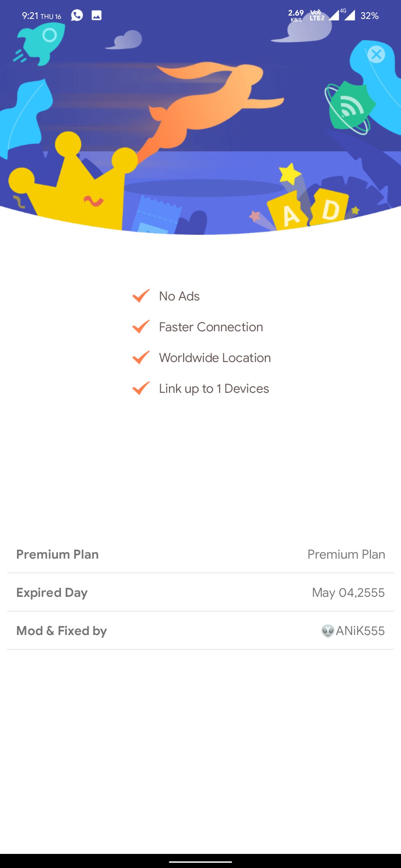
Task: Tap the yellow star above the AD block
Action: coord(290,173)
